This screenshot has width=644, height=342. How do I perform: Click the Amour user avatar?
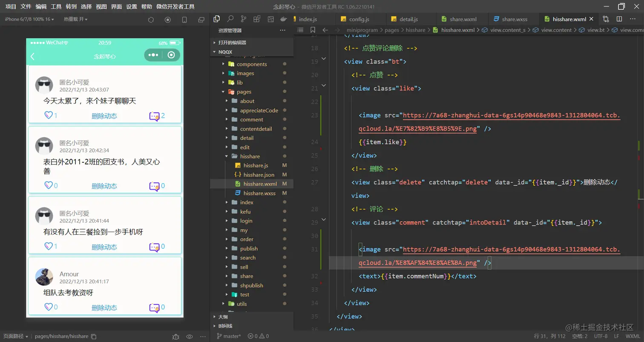point(44,277)
